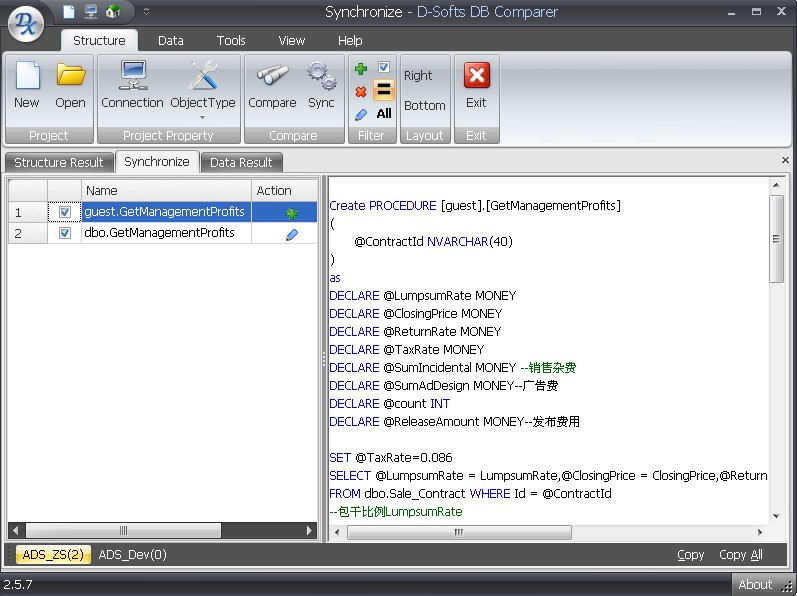
Task: Filter by red X (deleted) items
Action: (361, 91)
